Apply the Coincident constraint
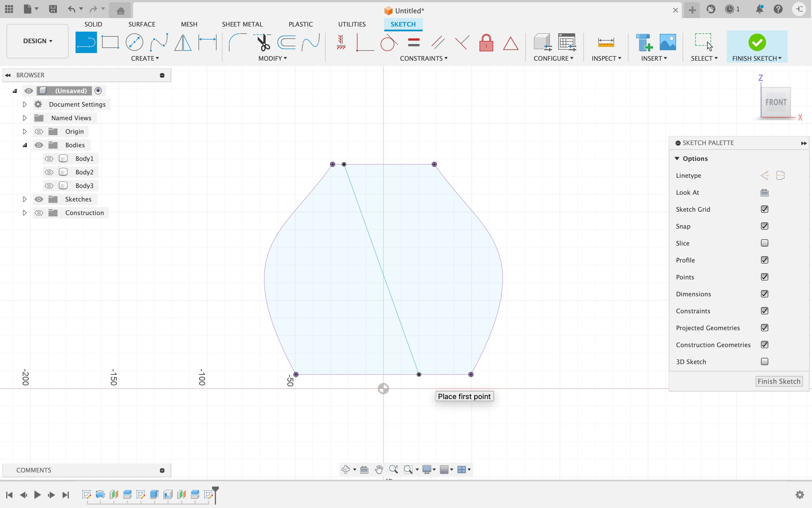812x508 pixels. tap(365, 42)
